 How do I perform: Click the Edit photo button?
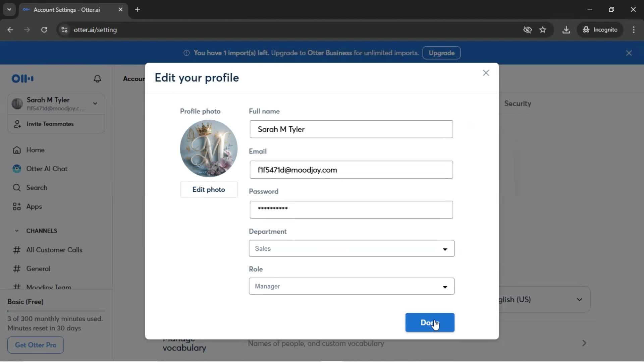point(209,189)
